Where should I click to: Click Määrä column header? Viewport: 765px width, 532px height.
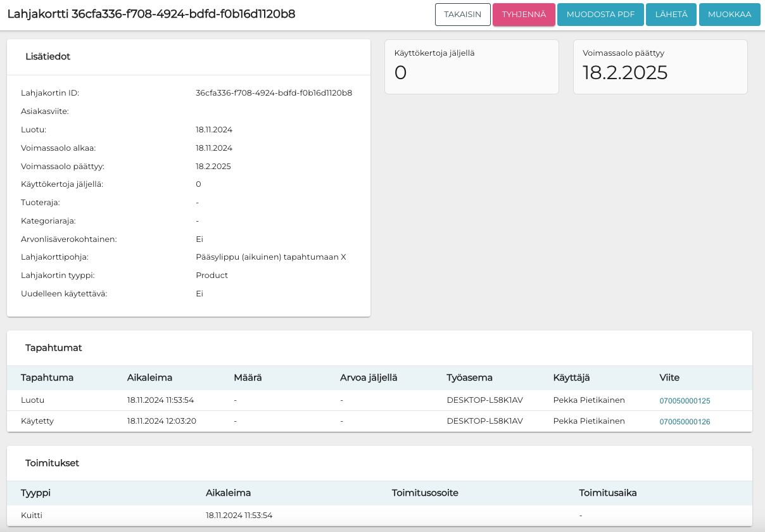[248, 377]
